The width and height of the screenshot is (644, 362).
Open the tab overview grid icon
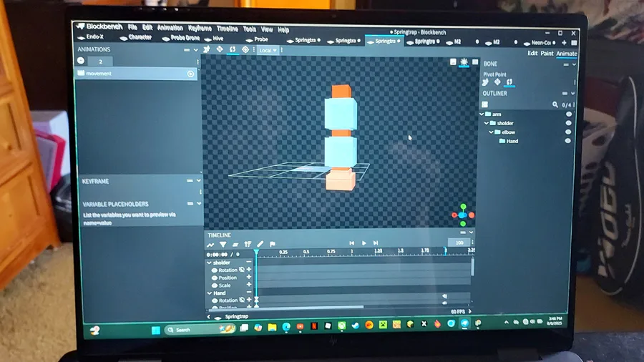pos(574,43)
